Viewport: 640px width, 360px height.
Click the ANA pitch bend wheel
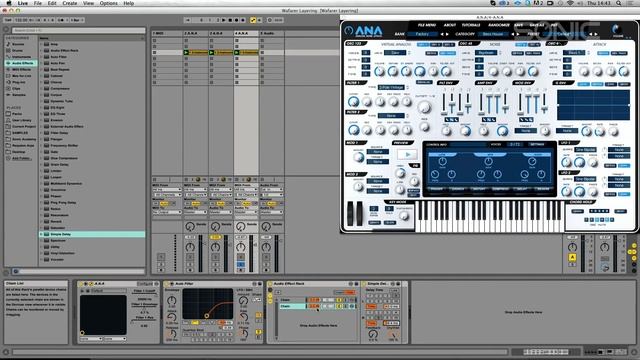351,212
